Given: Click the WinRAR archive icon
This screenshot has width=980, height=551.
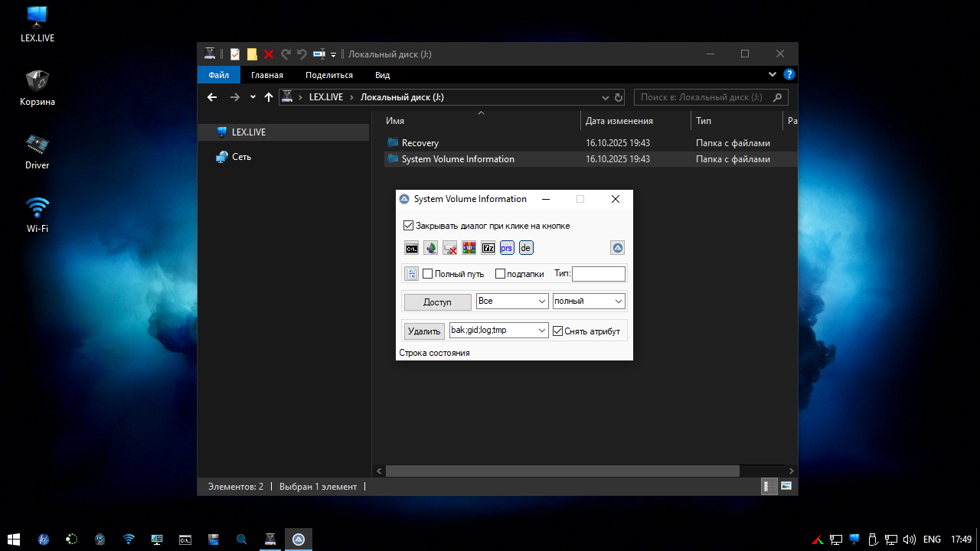Looking at the screenshot, I should pyautogui.click(x=469, y=248).
